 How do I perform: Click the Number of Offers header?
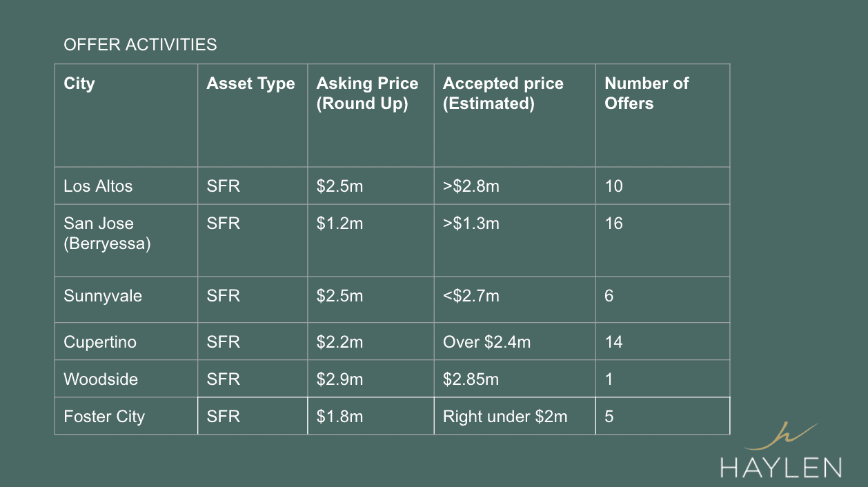pyautogui.click(x=662, y=116)
